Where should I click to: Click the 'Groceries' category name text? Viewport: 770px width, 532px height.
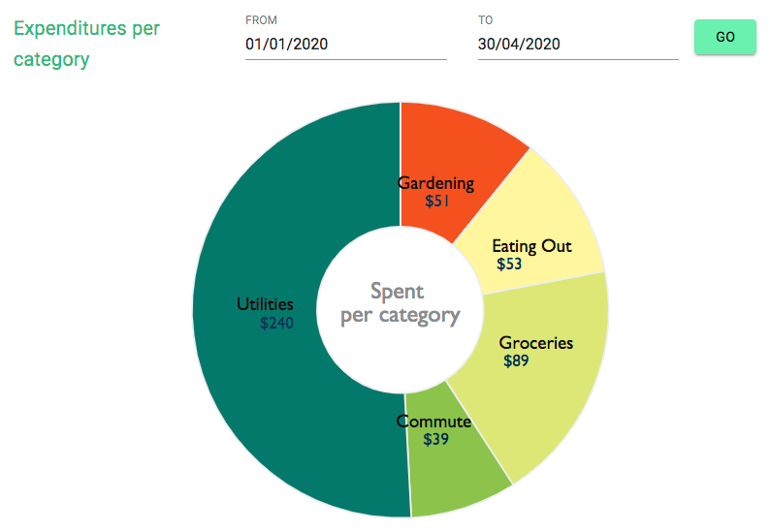tap(535, 343)
